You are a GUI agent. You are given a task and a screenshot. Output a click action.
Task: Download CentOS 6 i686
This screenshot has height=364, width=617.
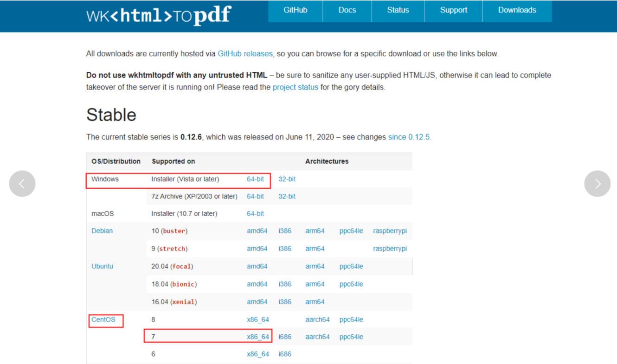tap(285, 354)
